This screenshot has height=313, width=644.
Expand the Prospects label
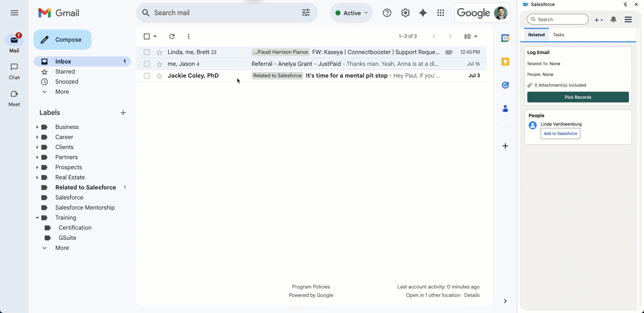[37, 167]
